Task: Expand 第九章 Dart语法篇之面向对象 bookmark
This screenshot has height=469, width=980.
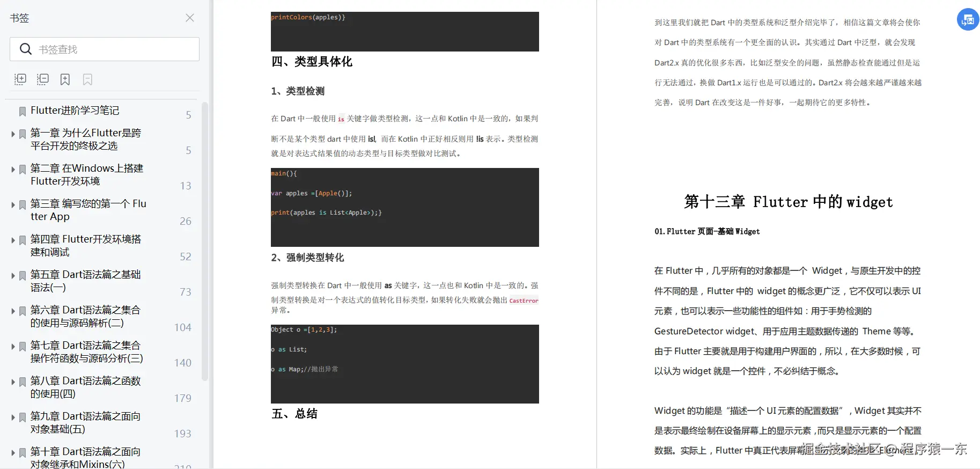Action: (x=13, y=417)
